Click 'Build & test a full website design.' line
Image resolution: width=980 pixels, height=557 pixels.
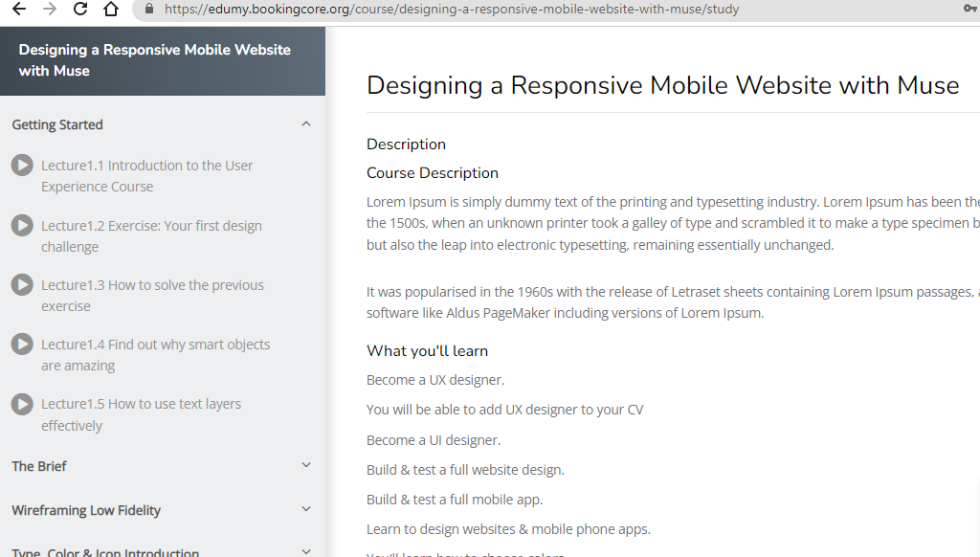[x=466, y=470]
